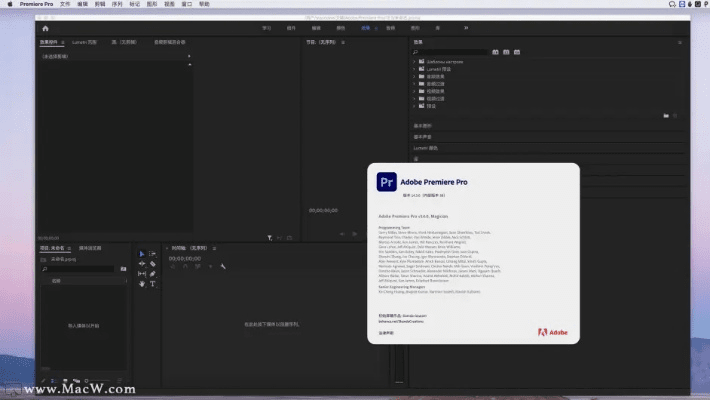Switch to 颜色 workspace tab

click(341, 28)
